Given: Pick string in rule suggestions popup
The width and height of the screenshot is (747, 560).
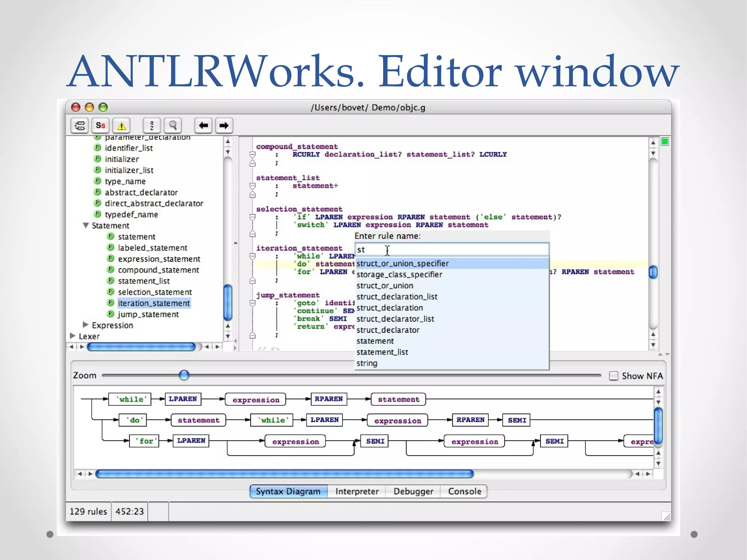Looking at the screenshot, I should (452, 363).
